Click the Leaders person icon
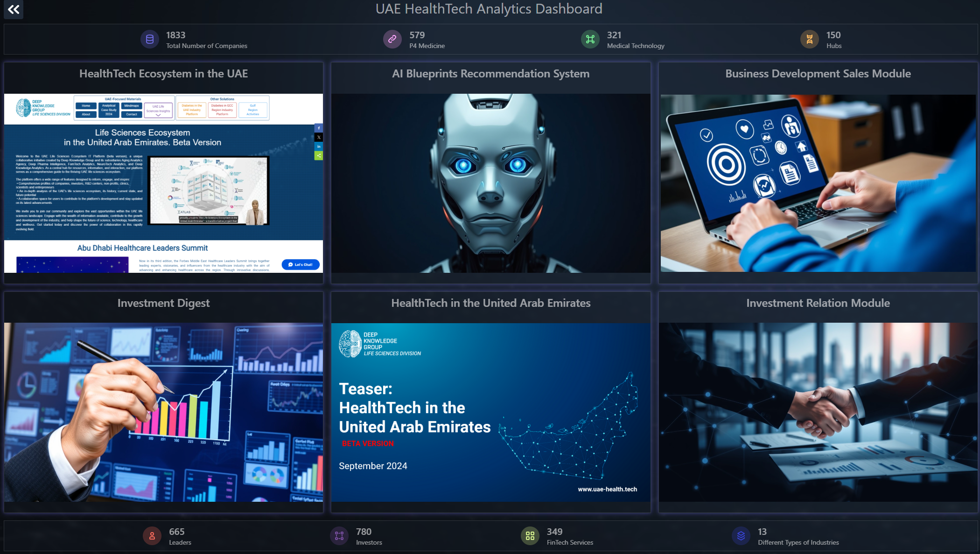Screen dimensions: 980x554 [152, 536]
